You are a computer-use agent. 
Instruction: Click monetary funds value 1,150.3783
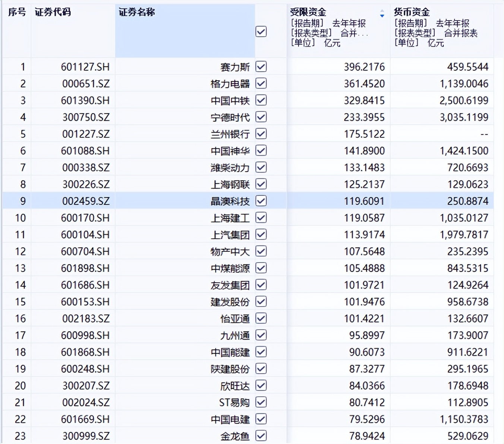pyautogui.click(x=464, y=419)
